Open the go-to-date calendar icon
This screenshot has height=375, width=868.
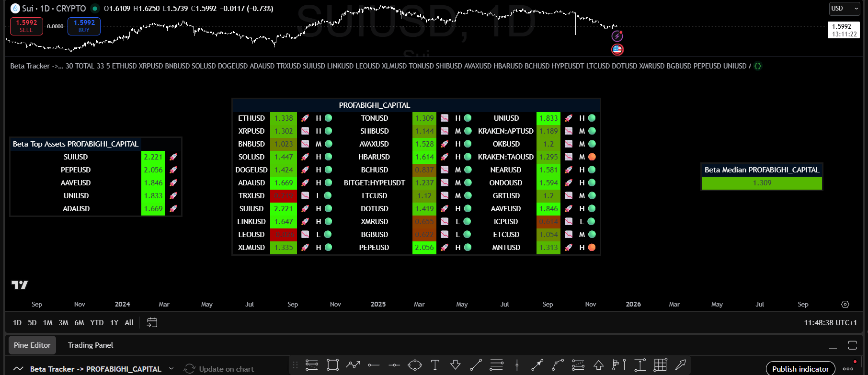pos(152,323)
